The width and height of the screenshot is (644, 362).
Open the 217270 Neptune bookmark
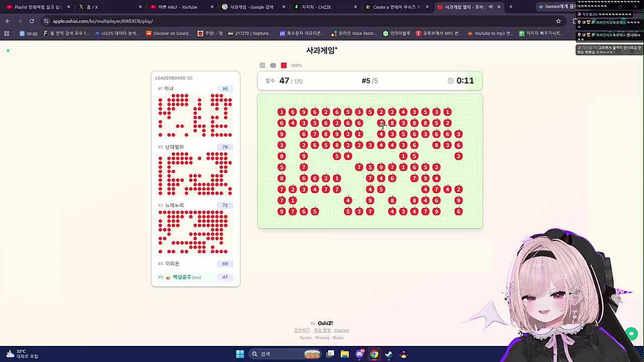point(250,33)
